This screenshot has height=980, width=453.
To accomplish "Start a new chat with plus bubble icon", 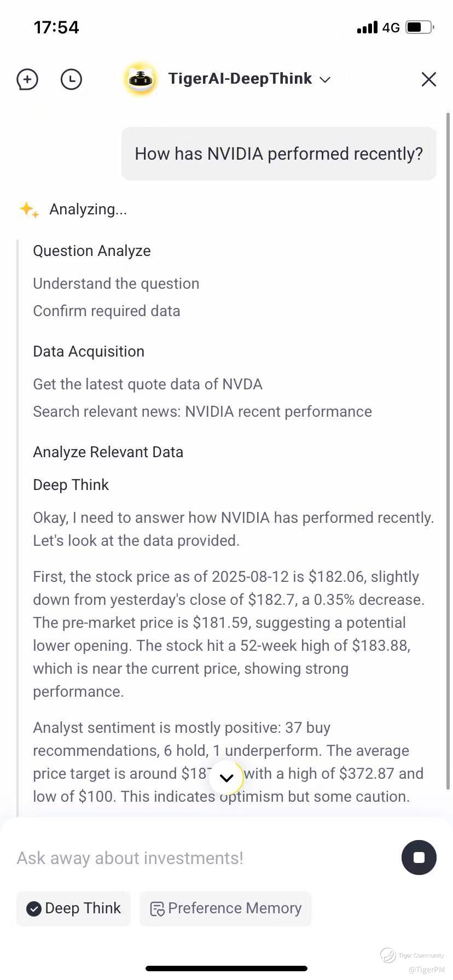I will pyautogui.click(x=27, y=79).
